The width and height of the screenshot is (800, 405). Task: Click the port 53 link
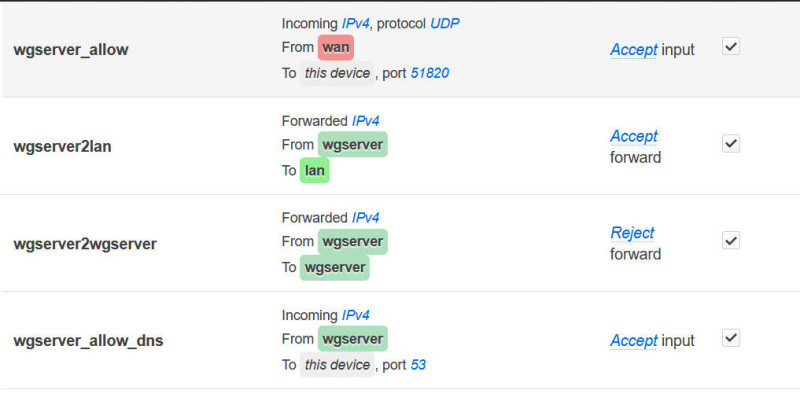click(x=418, y=365)
